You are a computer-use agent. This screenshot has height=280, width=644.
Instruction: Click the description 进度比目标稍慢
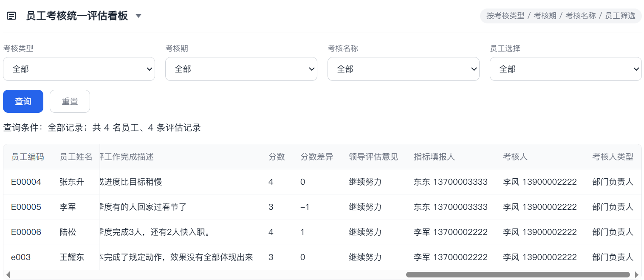[x=131, y=182]
